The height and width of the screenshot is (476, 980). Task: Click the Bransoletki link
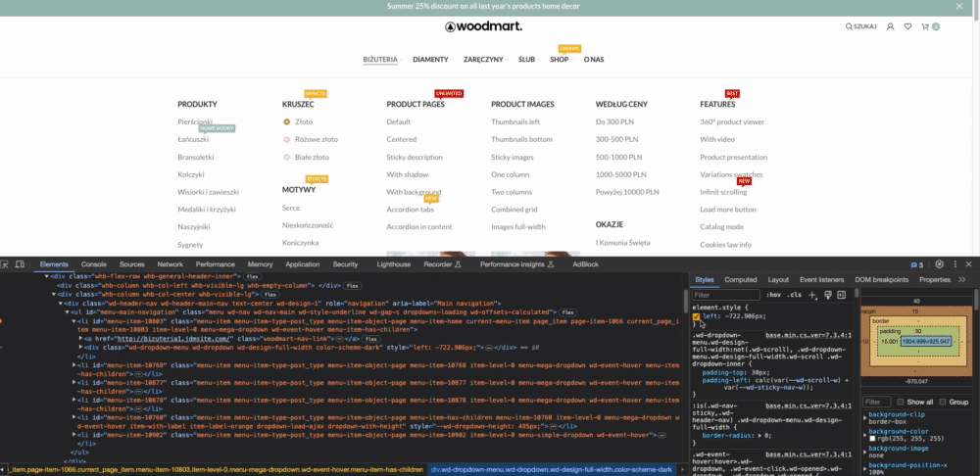click(196, 157)
